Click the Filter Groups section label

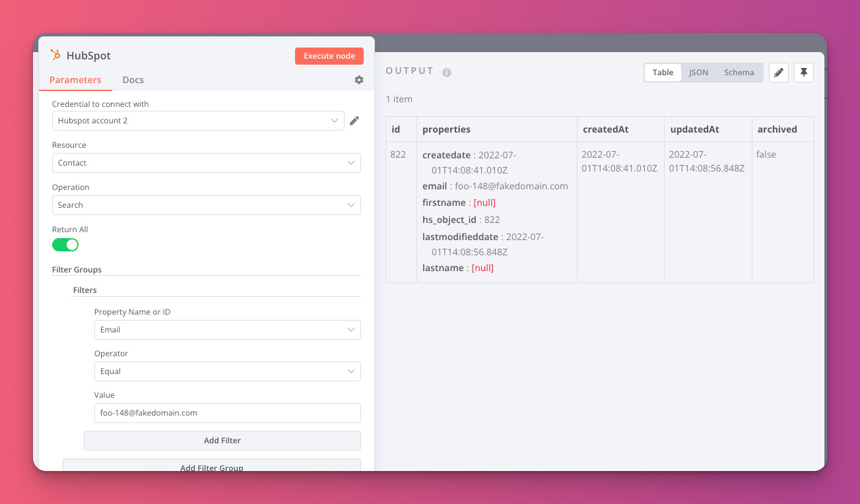tap(77, 269)
